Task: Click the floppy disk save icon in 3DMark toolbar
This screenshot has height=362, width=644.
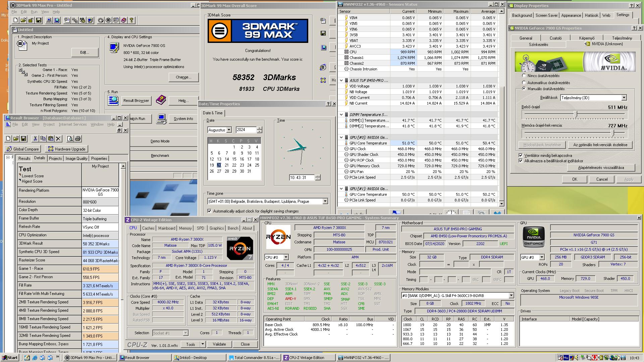Action: coord(39,20)
